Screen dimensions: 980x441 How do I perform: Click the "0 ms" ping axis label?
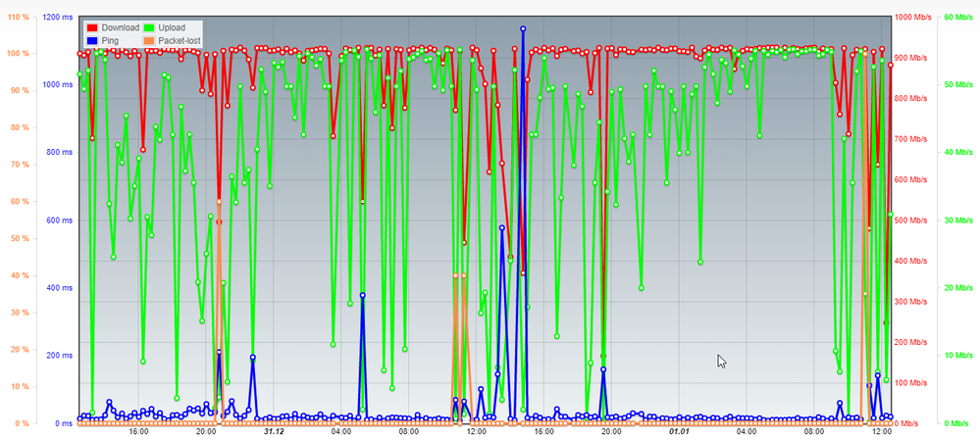[64, 423]
